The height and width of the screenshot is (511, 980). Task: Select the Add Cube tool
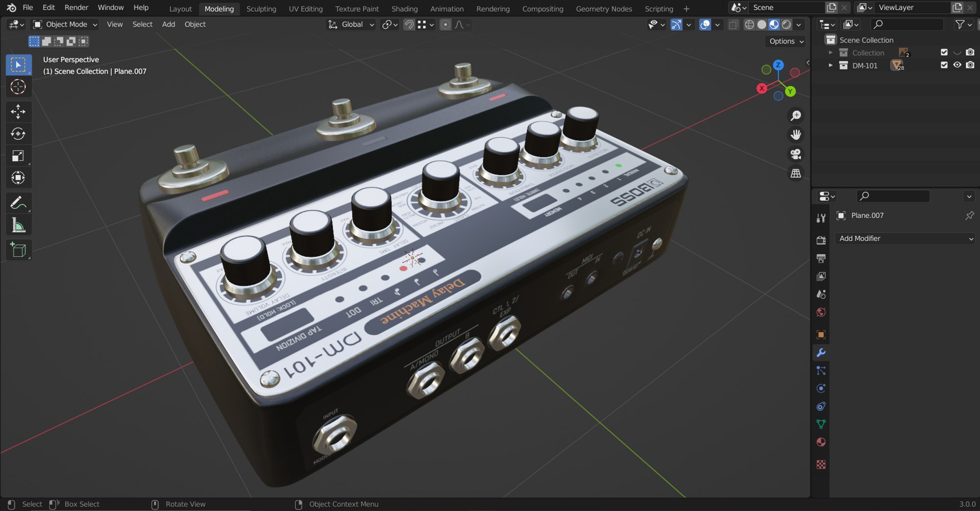pyautogui.click(x=18, y=250)
